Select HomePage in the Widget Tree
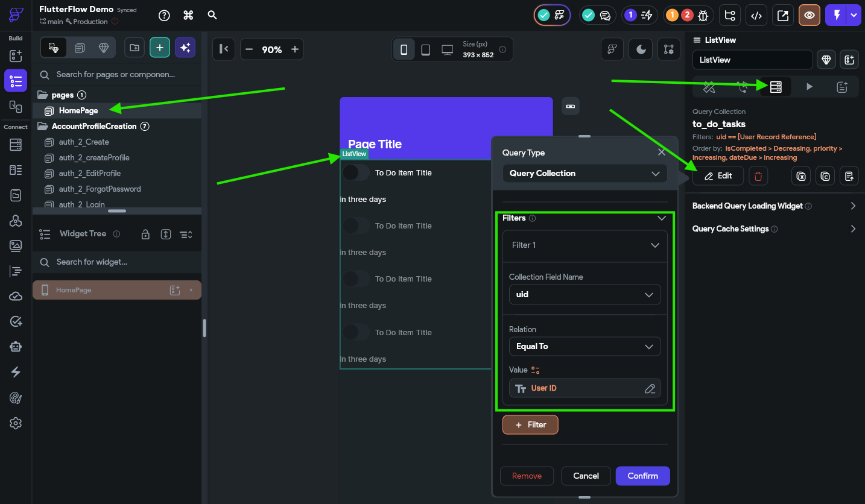 (x=117, y=290)
